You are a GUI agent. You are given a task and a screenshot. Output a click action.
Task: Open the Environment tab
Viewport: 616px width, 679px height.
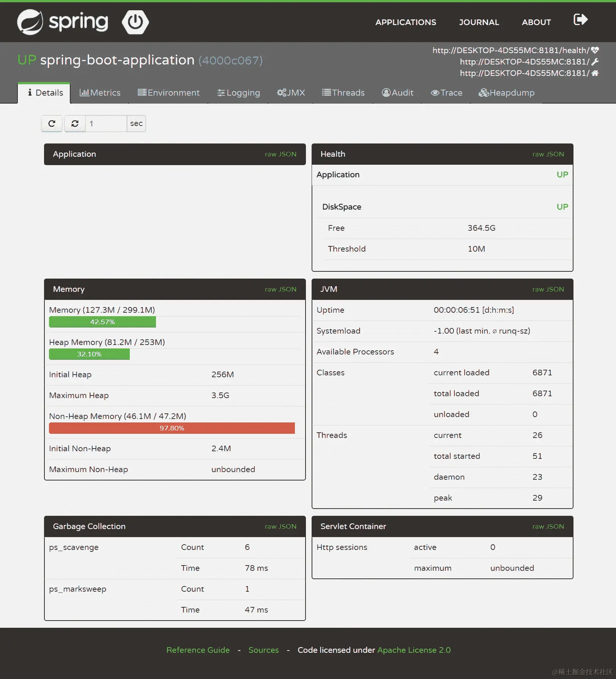point(169,93)
